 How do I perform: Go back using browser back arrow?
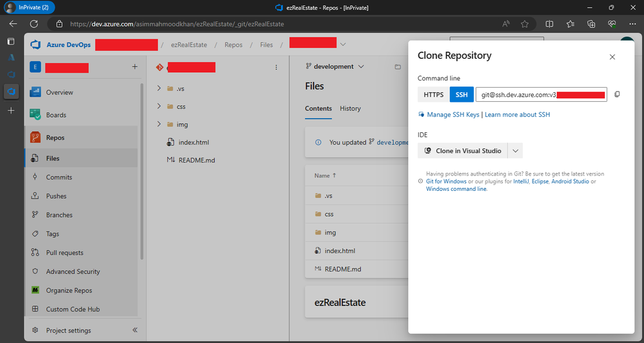13,24
